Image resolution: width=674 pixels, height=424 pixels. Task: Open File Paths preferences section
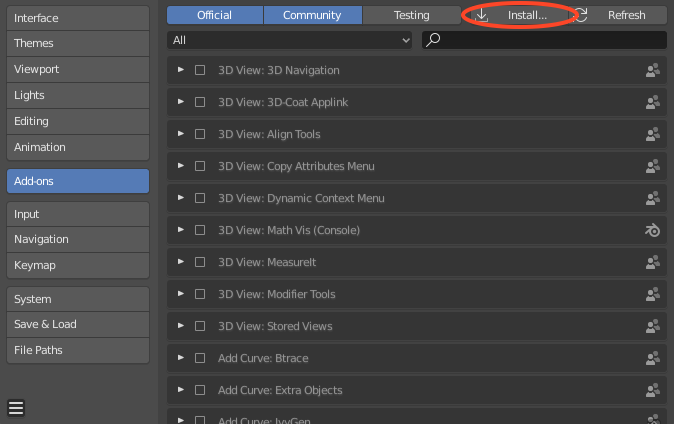(x=78, y=350)
